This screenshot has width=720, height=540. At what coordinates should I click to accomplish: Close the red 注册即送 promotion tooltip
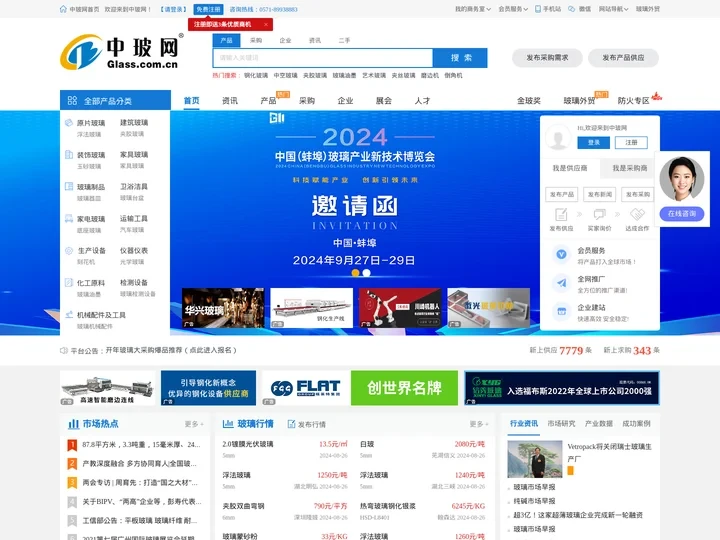[x=266, y=24]
